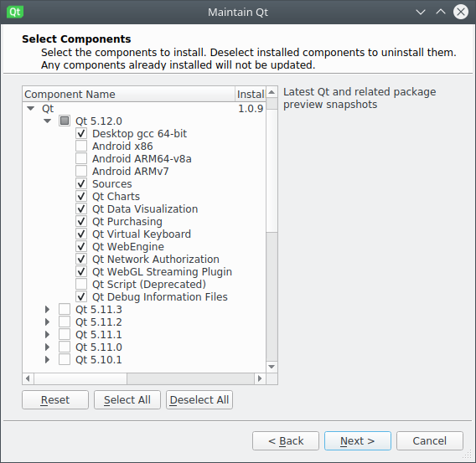Proceed with the Next button
Viewport: 476px width, 463px height.
358,440
